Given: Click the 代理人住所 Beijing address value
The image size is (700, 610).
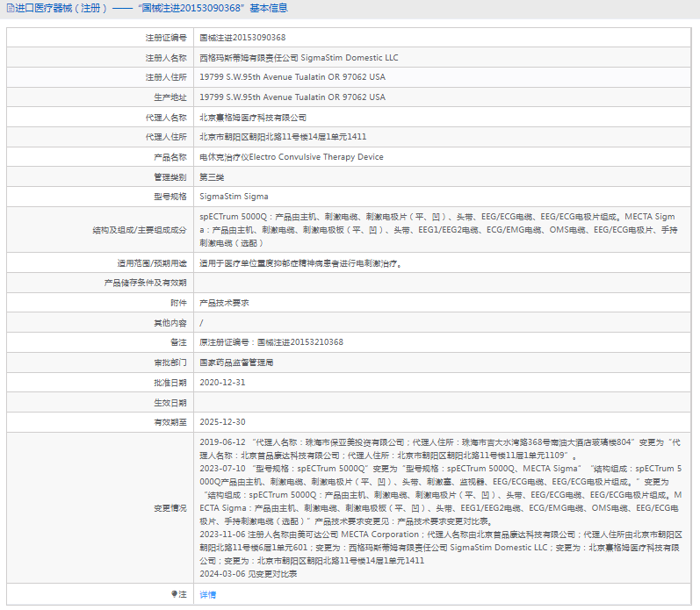Looking at the screenshot, I should click(x=283, y=137).
